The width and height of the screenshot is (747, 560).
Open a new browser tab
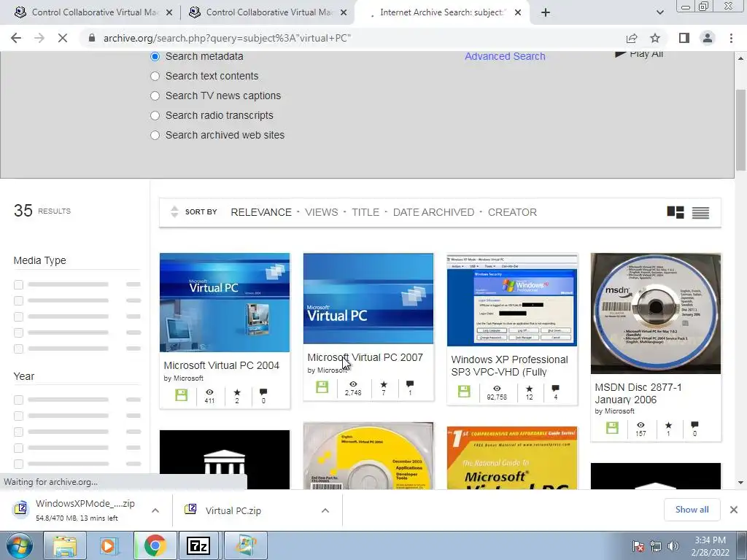(546, 12)
